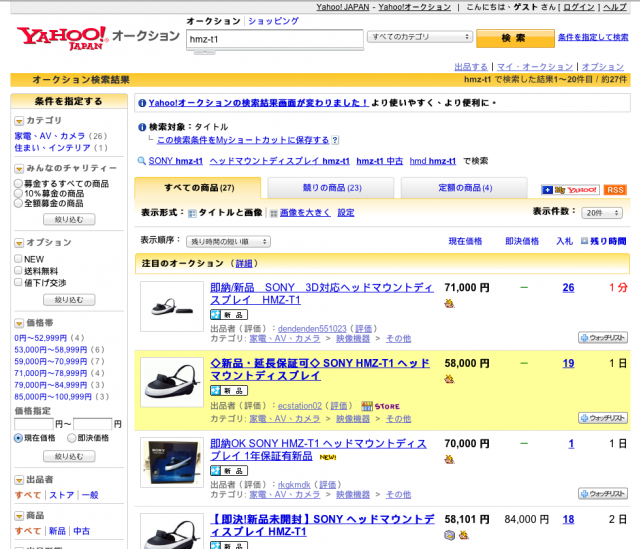The width and height of the screenshot is (640, 549).
Task: Collapse the 出品者 section
Action: pos(19,480)
